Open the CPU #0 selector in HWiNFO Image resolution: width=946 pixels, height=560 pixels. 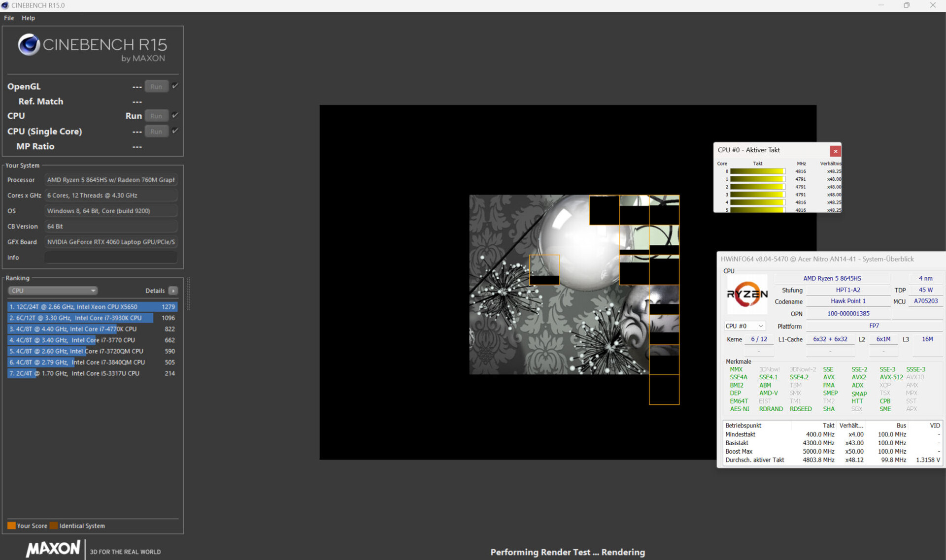(744, 326)
